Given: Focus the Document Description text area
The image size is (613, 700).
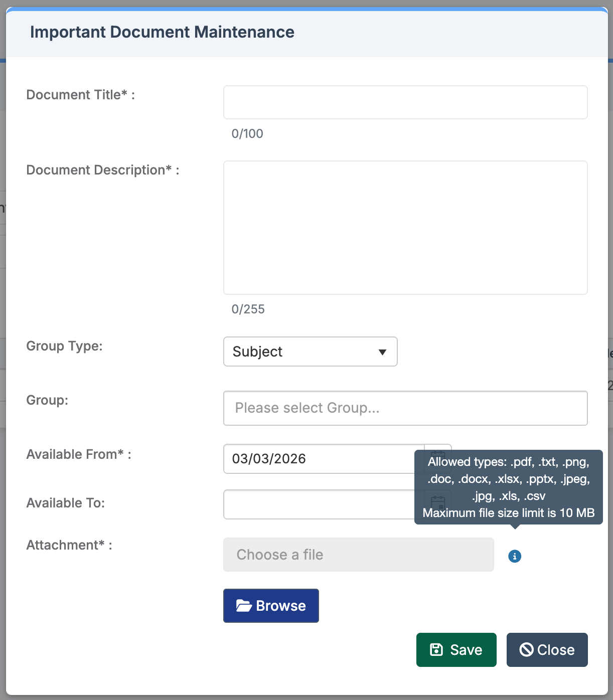Looking at the screenshot, I should [x=405, y=227].
